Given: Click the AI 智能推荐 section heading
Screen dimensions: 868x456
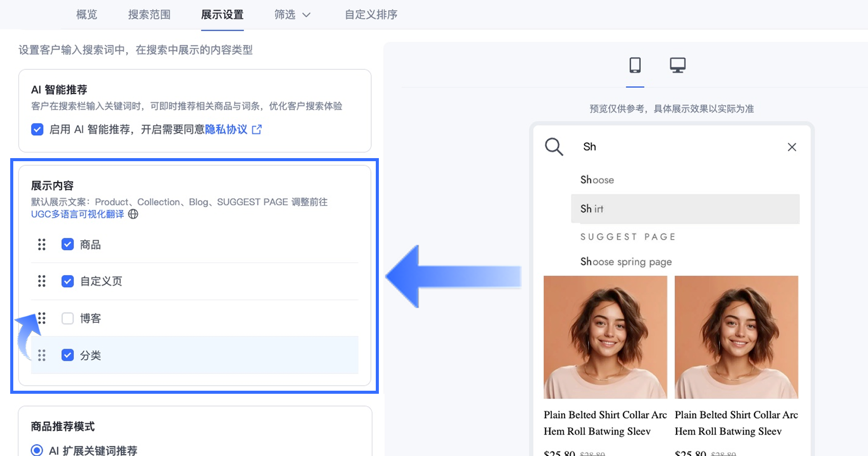Looking at the screenshot, I should (59, 90).
